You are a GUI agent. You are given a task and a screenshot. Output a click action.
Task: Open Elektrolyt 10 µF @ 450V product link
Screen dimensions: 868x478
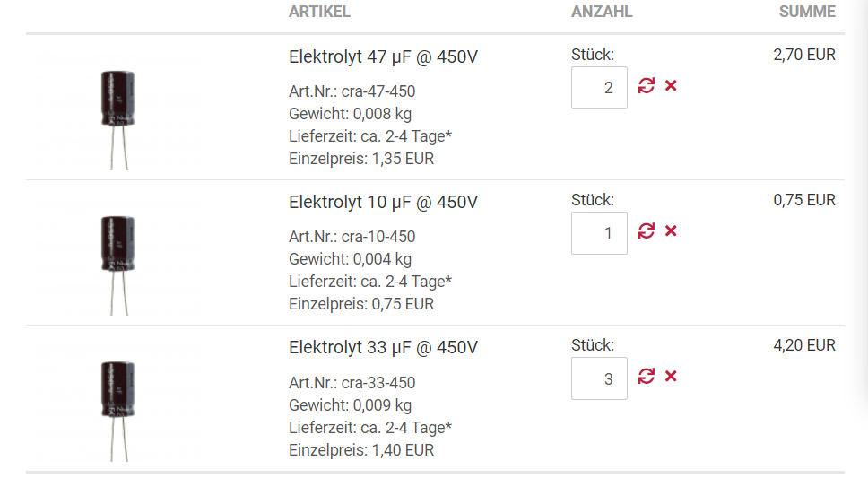point(383,202)
